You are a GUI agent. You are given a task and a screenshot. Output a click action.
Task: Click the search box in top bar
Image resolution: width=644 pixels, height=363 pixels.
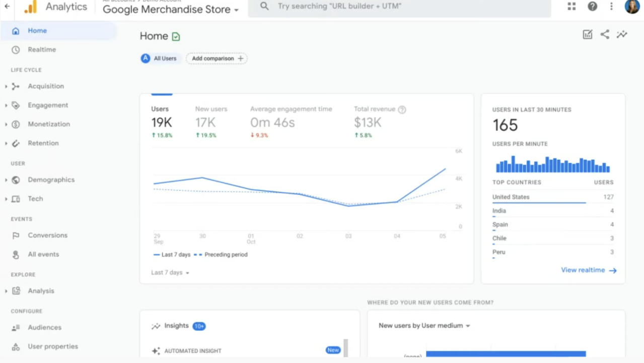(x=399, y=7)
